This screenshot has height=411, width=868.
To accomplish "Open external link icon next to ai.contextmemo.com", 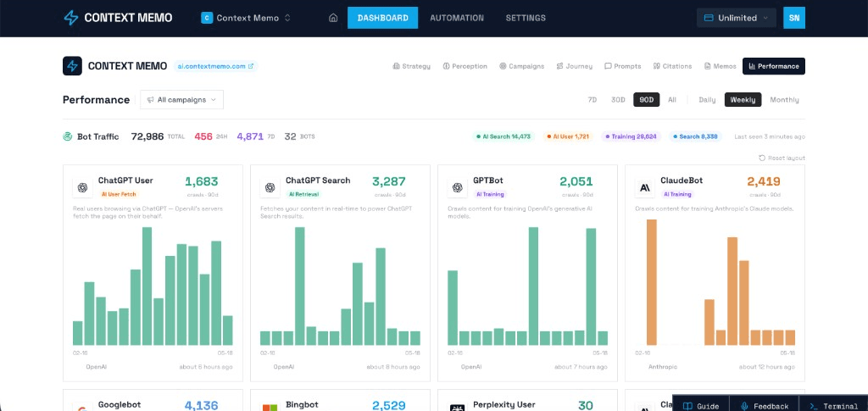I will pos(251,66).
